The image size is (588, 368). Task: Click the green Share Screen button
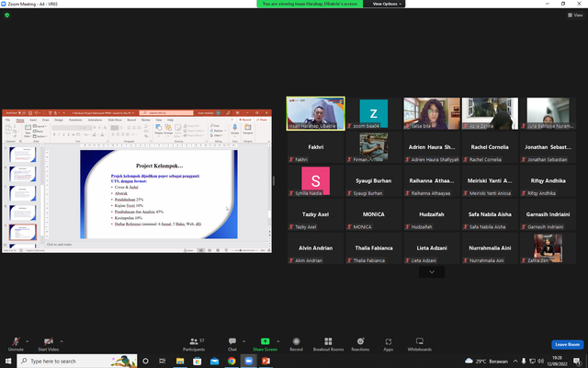coord(265,343)
